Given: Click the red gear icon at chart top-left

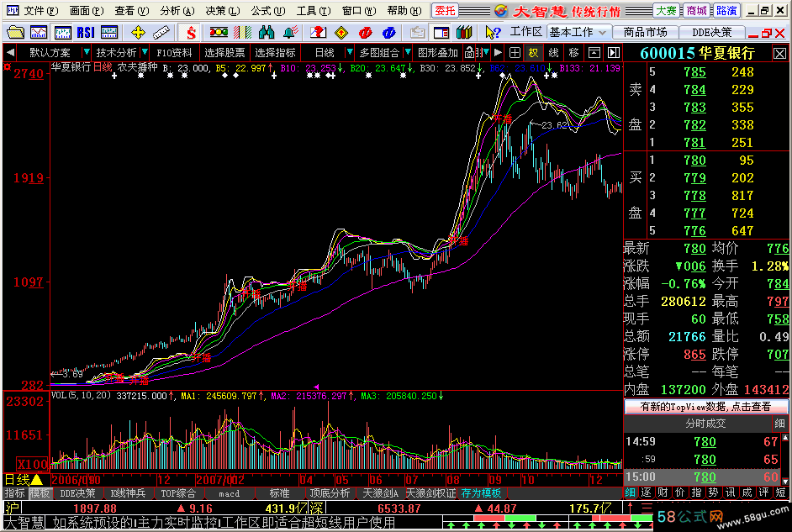Looking at the screenshot, I should click(x=7, y=67).
